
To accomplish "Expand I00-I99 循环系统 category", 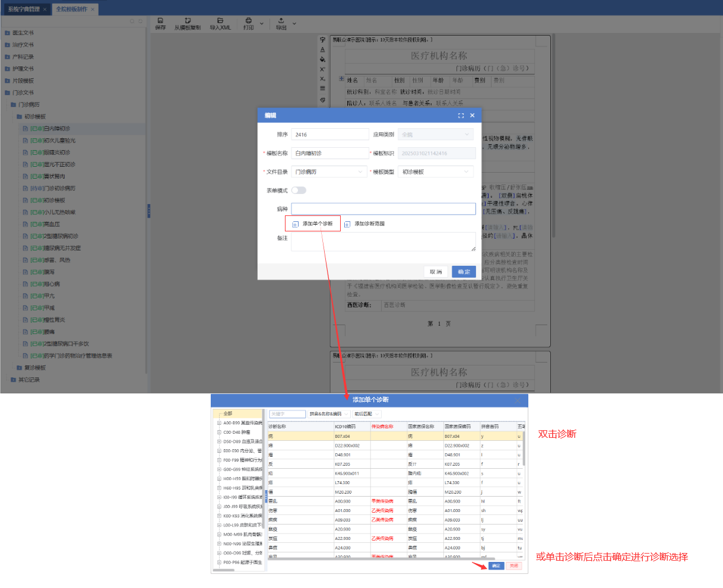I will pos(219,497).
